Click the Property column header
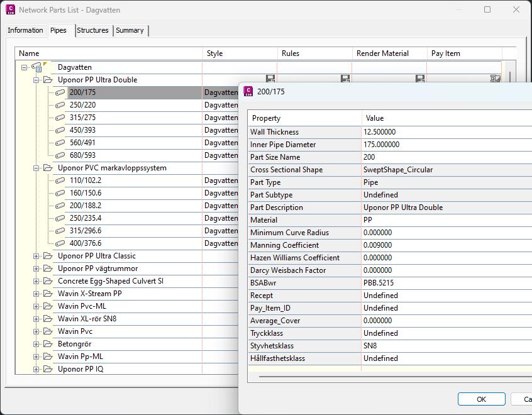This screenshot has height=415, width=532. [305, 118]
